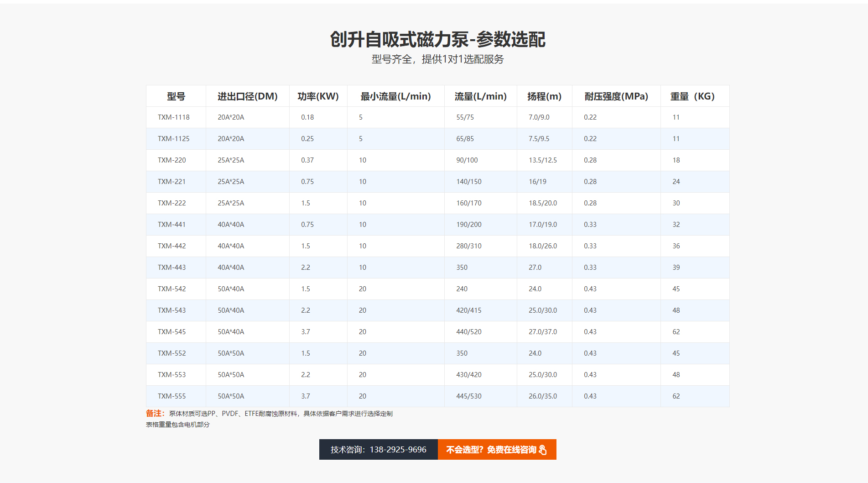Click the 功率(KW) column header
This screenshot has height=483, width=868.
pyautogui.click(x=318, y=96)
